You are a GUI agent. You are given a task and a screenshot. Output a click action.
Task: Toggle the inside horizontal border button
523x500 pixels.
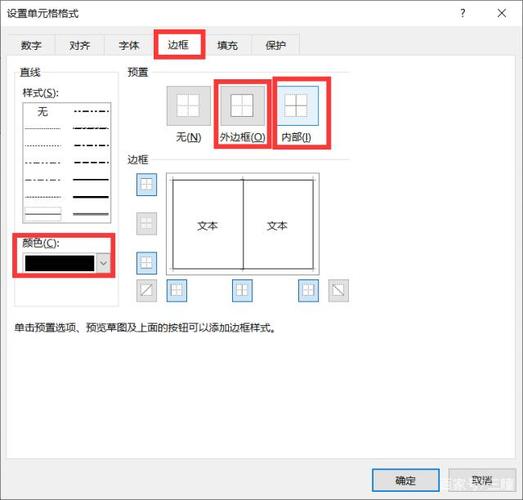point(146,223)
